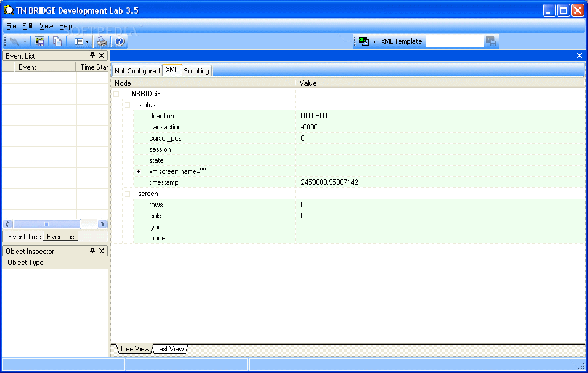Select the status tree node
588x373 pixels.
(x=147, y=105)
